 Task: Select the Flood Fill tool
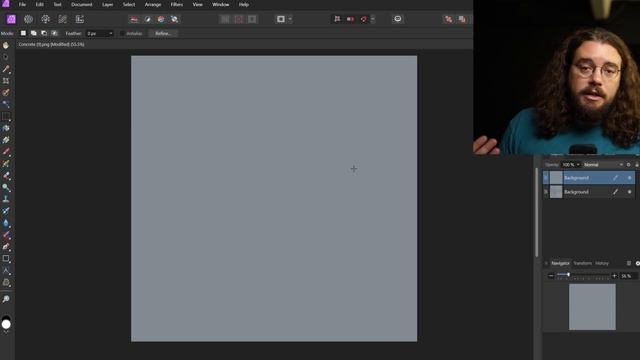[6, 128]
